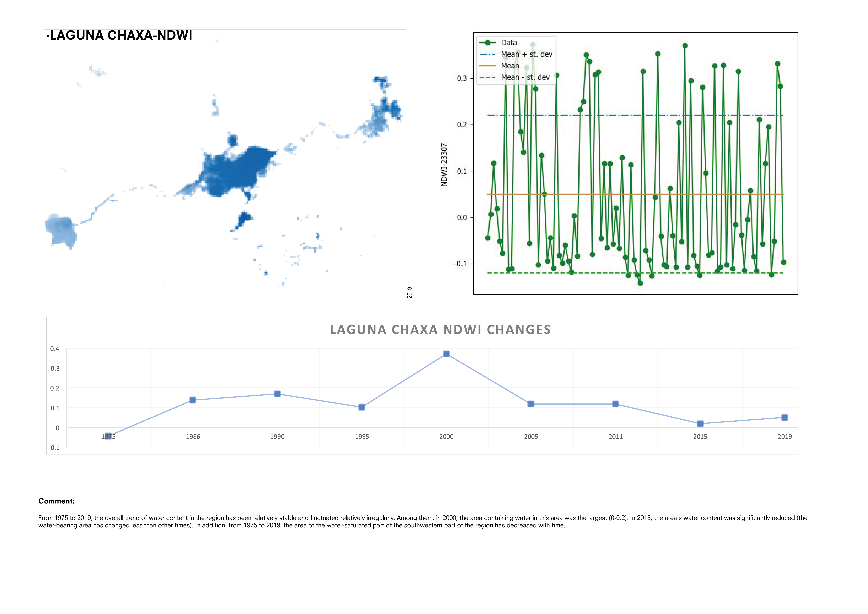Click the 2015 data point marker

pyautogui.click(x=700, y=424)
